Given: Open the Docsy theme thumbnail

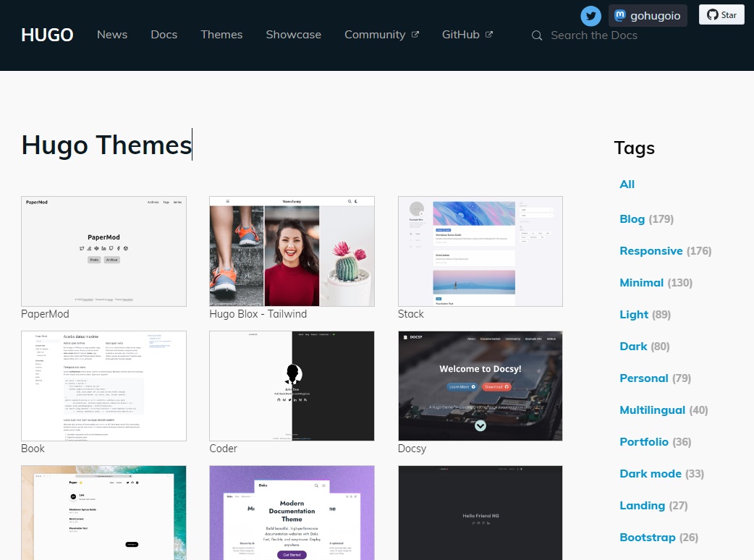Looking at the screenshot, I should 480,386.
